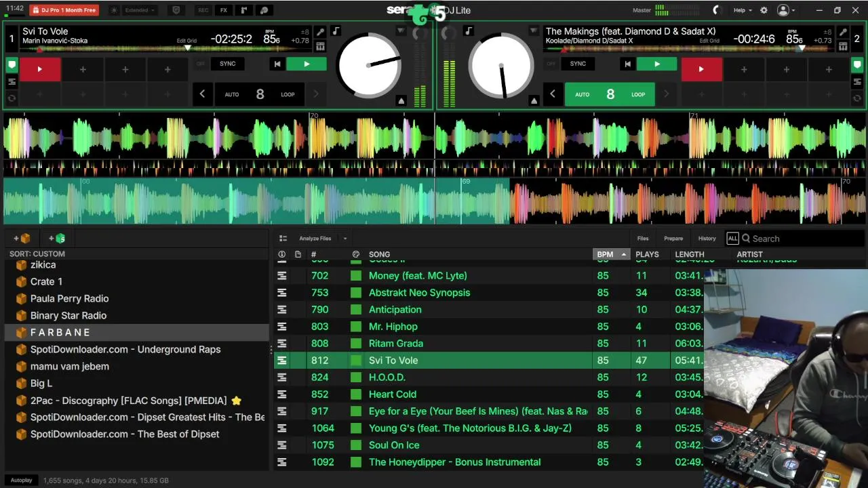Enable SYNC on deck 2
The image size is (868, 488).
pos(578,64)
